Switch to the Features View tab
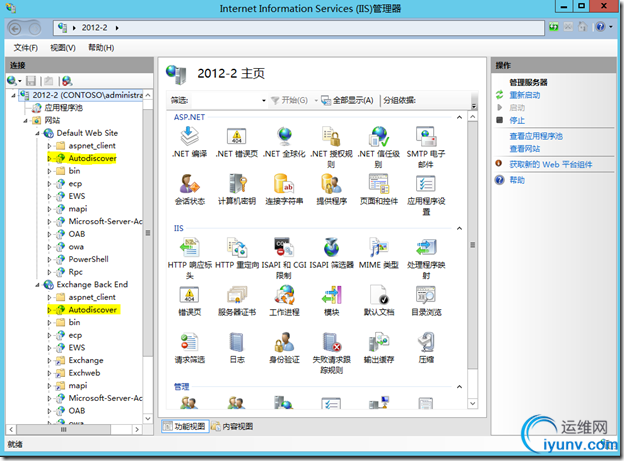This screenshot has width=624, height=461. [x=185, y=426]
